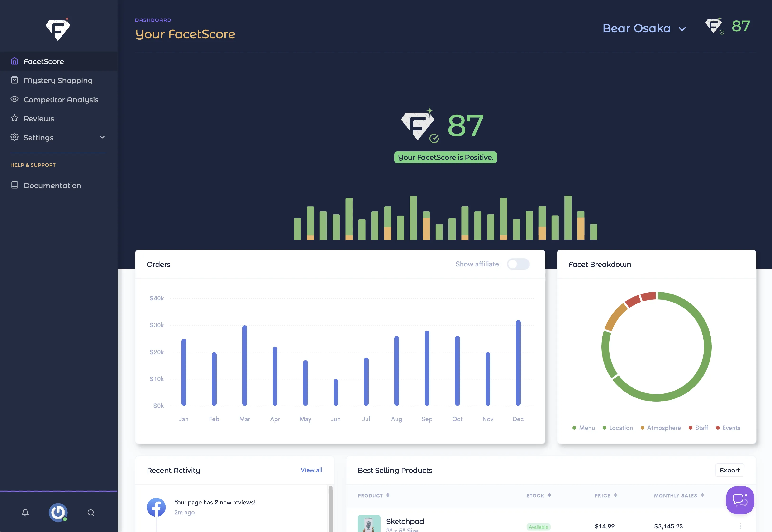Click the power avatar icon in sidebar footer

tap(58, 512)
